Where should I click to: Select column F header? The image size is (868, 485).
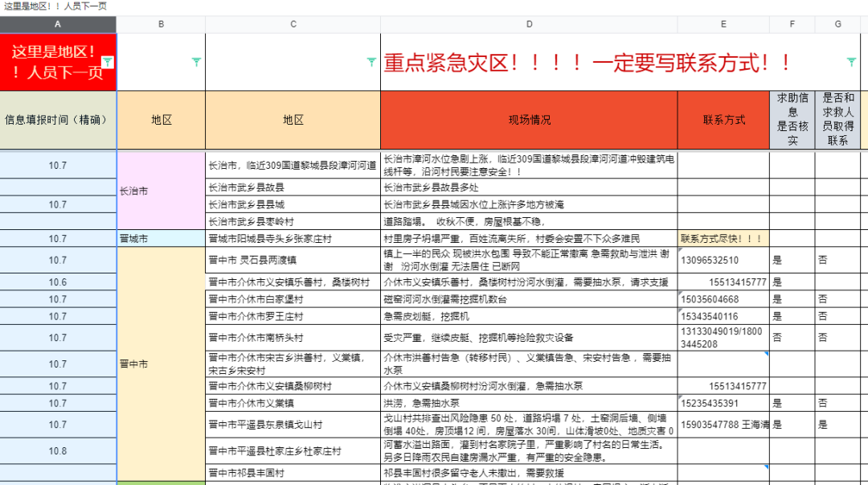click(x=792, y=24)
